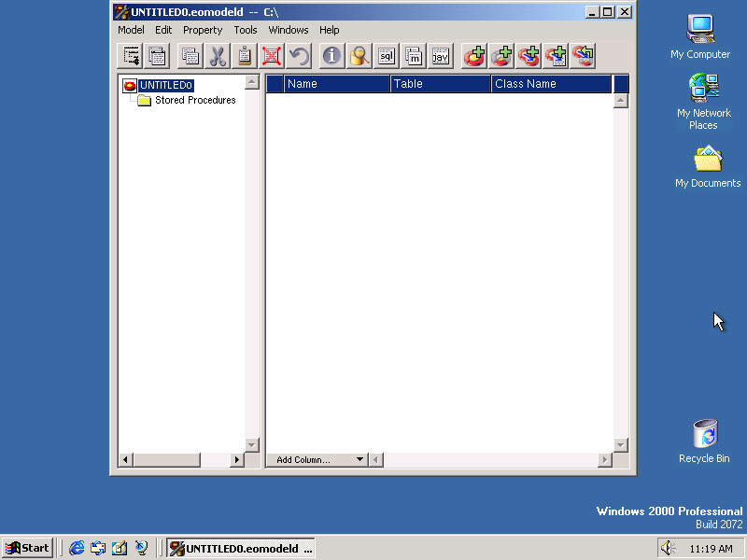747x560 pixels.
Task: Click the tree pane scroll right arrow
Action: click(x=237, y=459)
